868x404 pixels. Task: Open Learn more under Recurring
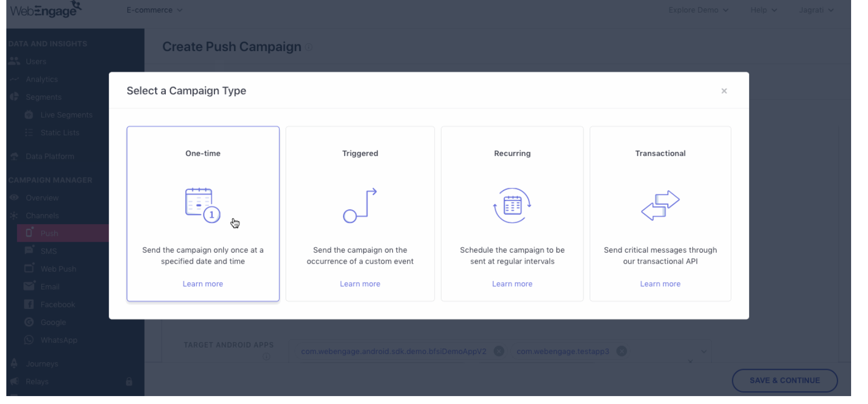point(512,284)
